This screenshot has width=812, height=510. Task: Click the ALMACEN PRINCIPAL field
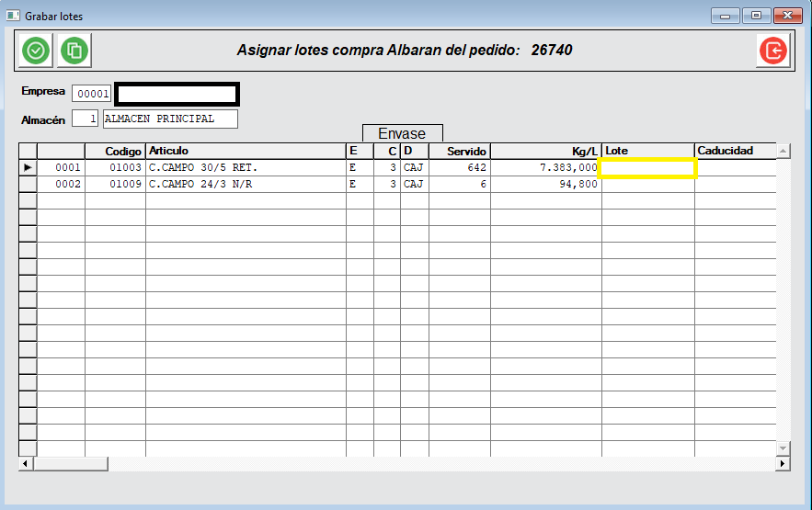[x=170, y=119]
